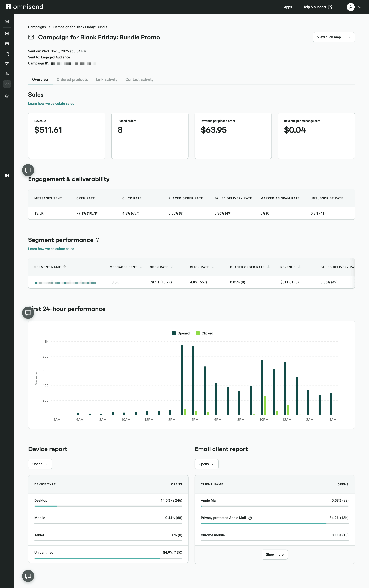The height and width of the screenshot is (588, 369).
Task: Select the automations workflow icon in the sidebar
Action: click(x=7, y=54)
